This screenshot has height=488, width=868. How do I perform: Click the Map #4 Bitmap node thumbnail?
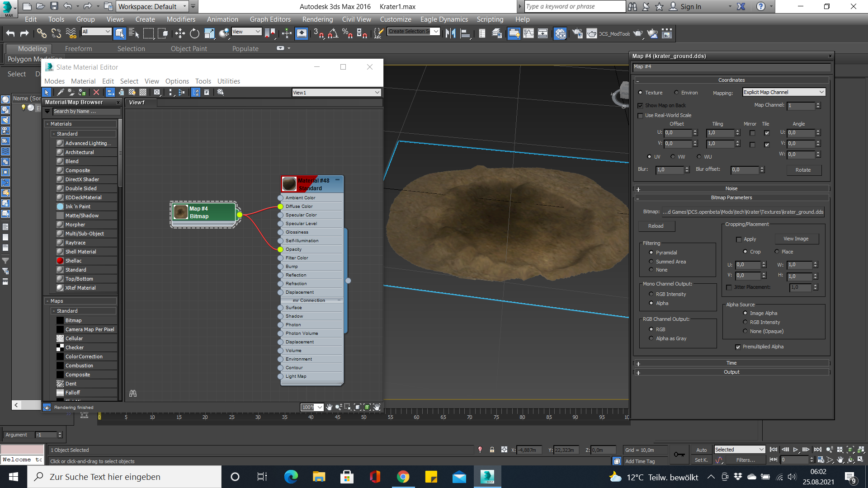tap(181, 212)
